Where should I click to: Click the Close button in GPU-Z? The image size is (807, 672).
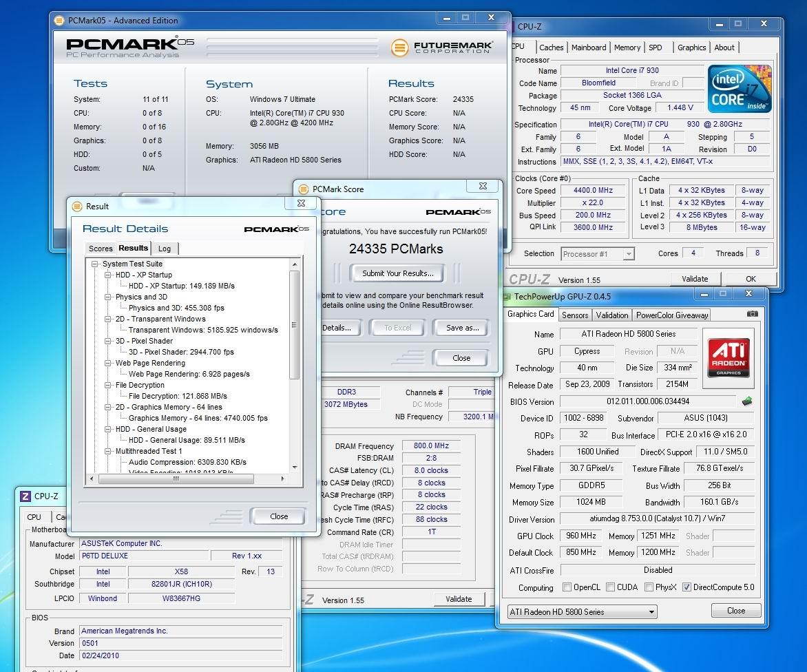[x=736, y=611]
